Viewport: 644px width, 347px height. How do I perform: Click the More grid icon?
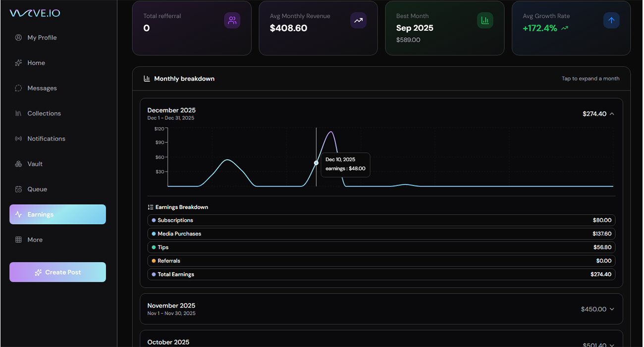(18, 240)
